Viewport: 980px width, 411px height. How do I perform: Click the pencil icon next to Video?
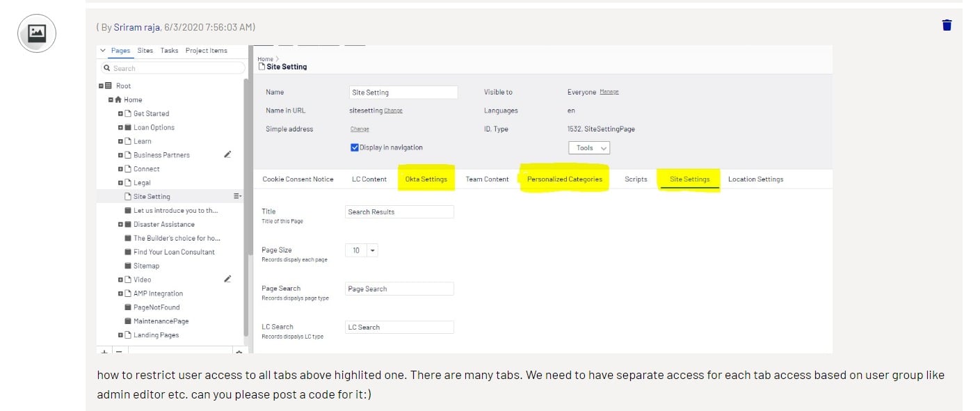227,279
